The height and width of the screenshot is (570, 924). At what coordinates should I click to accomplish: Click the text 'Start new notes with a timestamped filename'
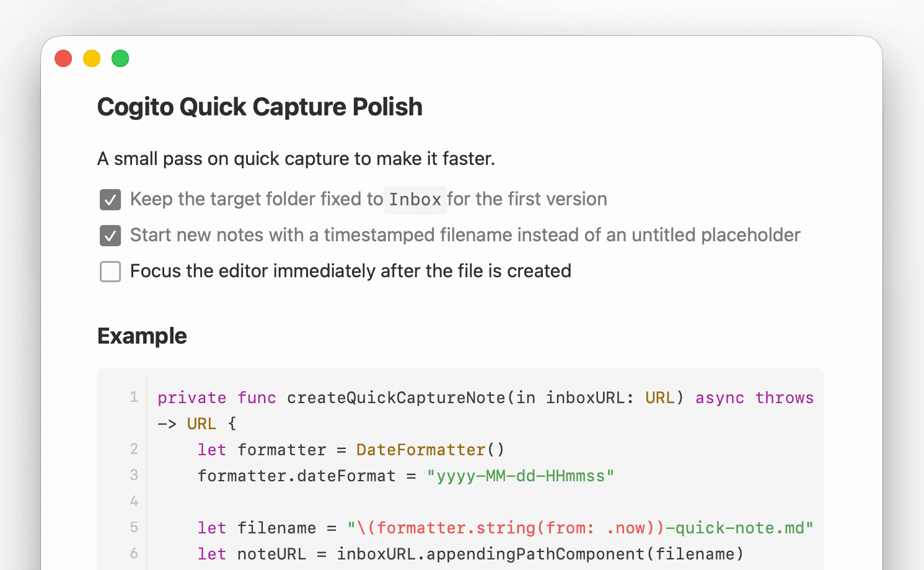(321, 235)
